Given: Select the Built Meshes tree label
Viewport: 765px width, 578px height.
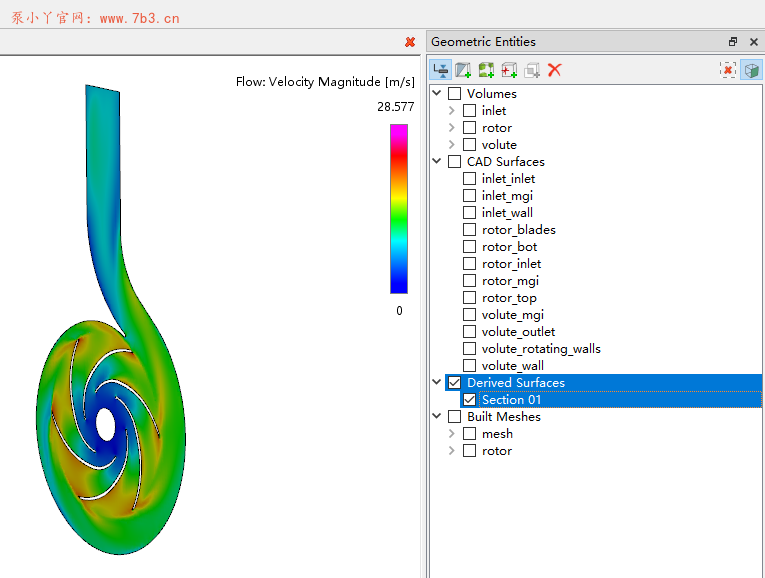Looking at the screenshot, I should tap(503, 417).
